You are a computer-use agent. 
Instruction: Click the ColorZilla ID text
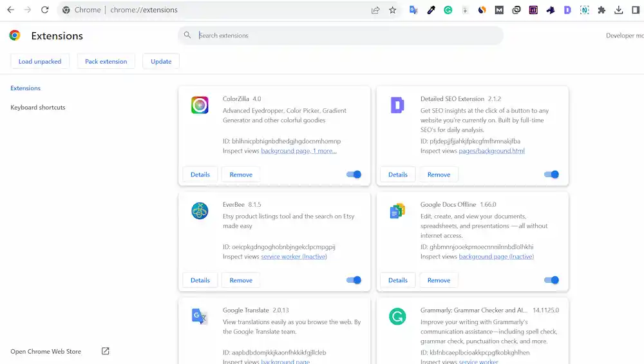click(282, 141)
